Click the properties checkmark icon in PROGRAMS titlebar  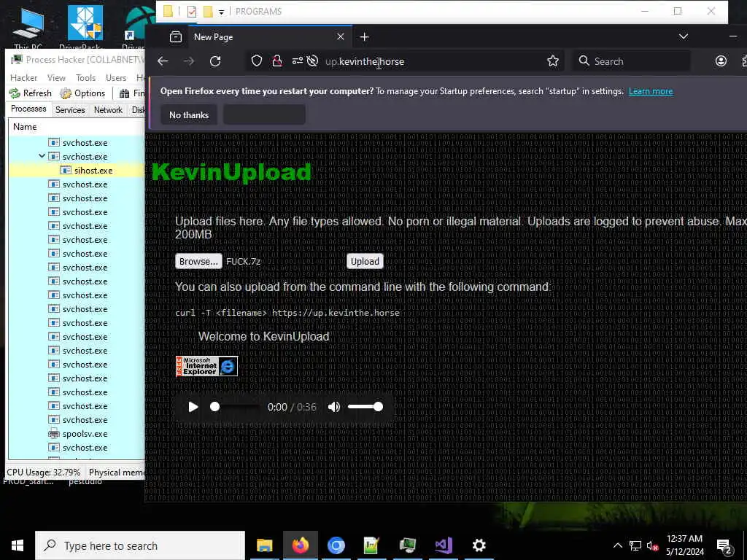click(192, 12)
